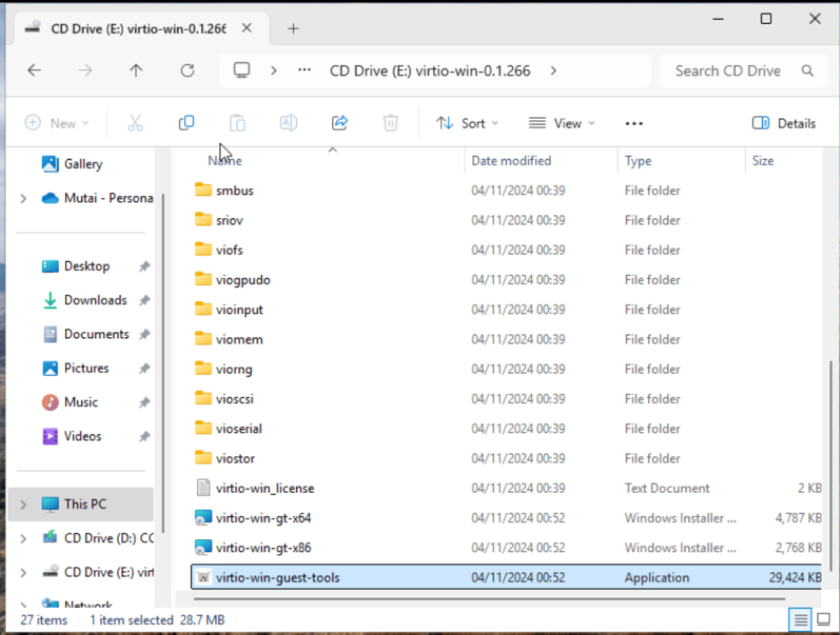Select the virtio-win-gt-x86 installer icon
The width and height of the screenshot is (840, 635).
203,547
